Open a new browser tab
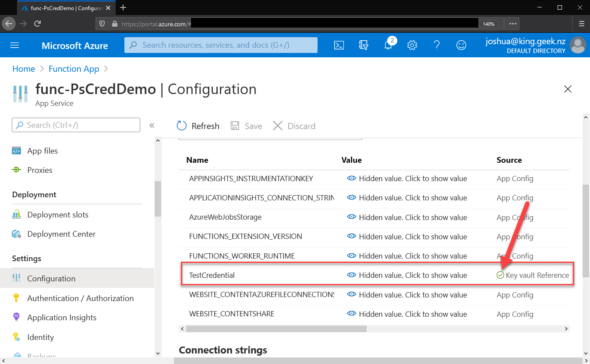This screenshot has width=590, height=364. (123, 7)
